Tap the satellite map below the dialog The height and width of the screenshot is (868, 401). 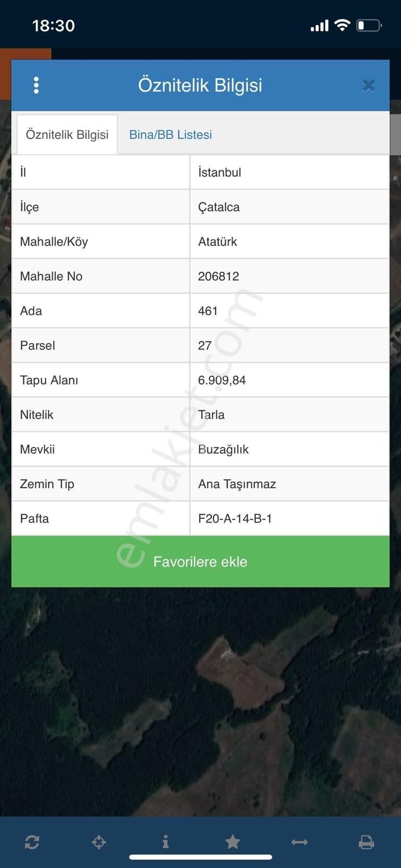pyautogui.click(x=200, y=705)
